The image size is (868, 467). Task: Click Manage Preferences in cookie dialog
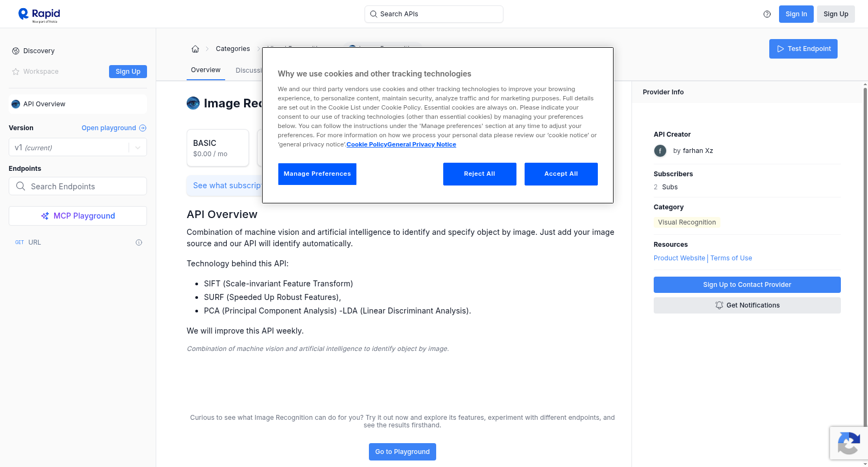click(317, 174)
